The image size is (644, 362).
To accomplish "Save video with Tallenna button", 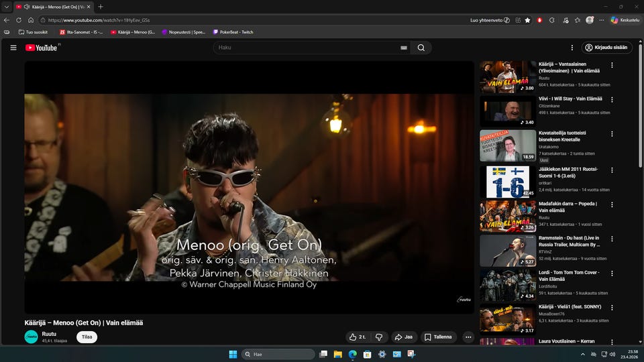I will (438, 337).
